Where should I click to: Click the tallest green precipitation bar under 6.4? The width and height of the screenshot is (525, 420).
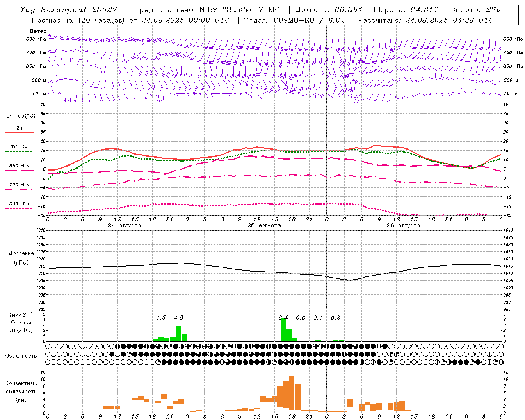point(283,330)
